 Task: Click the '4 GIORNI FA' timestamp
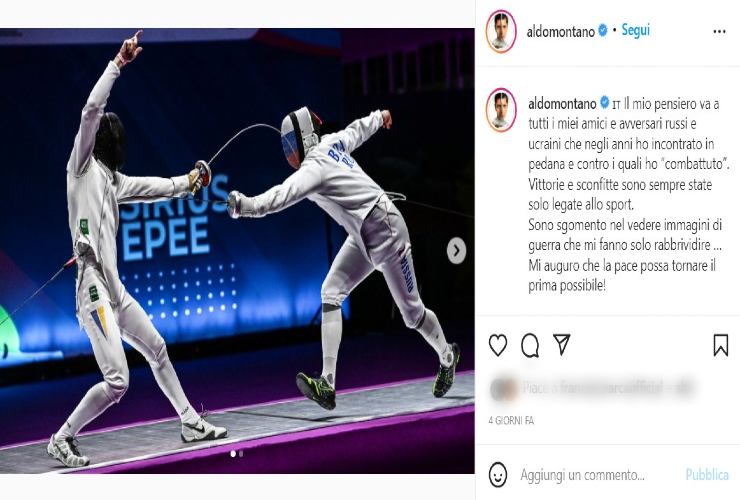[511, 420]
